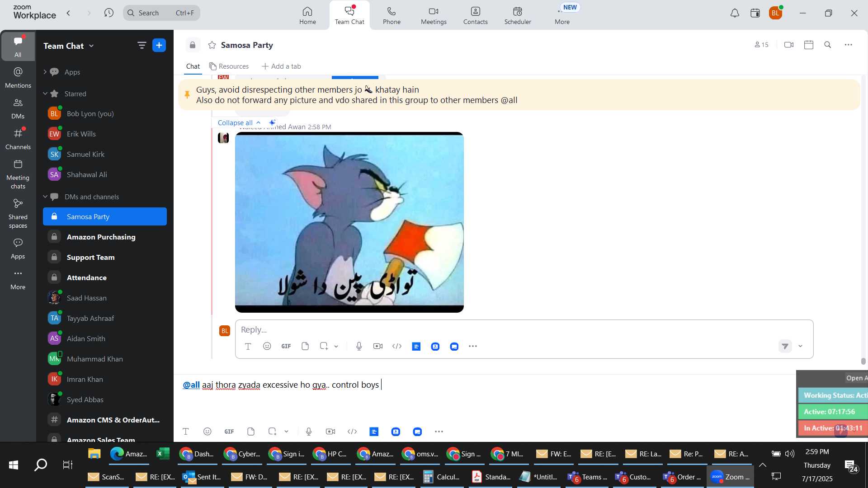
Task: Attach a file in reply toolbar
Action: pyautogui.click(x=305, y=346)
